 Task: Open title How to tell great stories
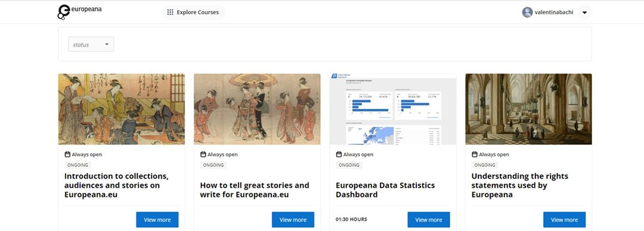click(x=255, y=189)
